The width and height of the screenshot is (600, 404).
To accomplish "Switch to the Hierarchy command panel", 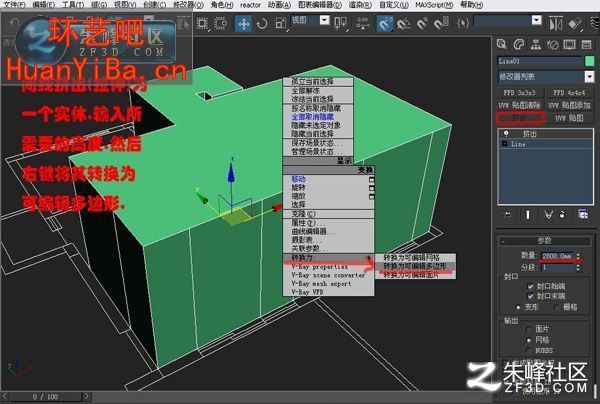I will [x=536, y=45].
